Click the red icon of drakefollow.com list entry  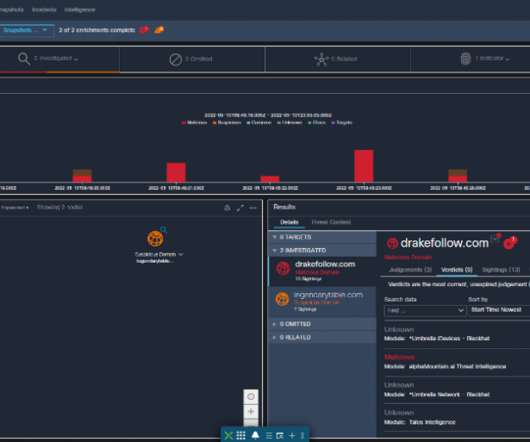[x=283, y=269]
